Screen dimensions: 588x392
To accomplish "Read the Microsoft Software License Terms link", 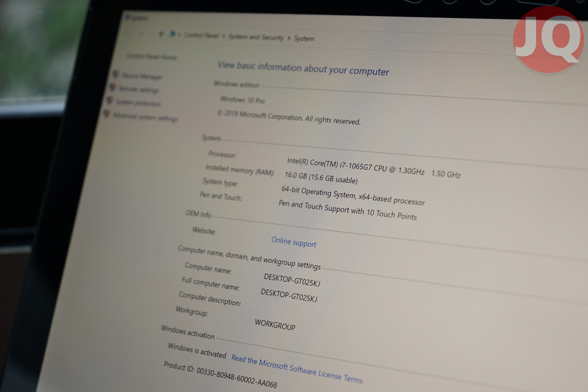I will tap(297, 369).
